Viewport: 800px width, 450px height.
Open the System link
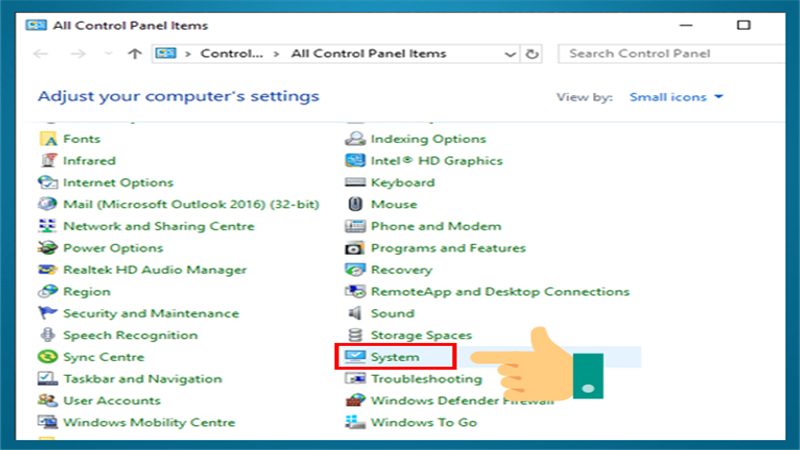(x=395, y=357)
